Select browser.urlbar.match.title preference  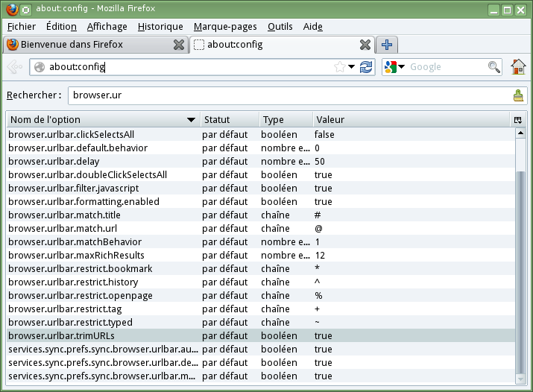(x=261, y=215)
